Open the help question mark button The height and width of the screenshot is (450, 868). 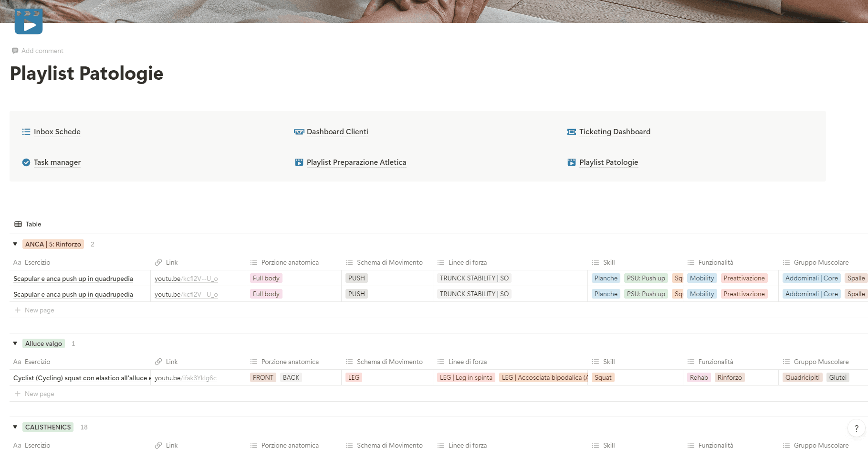coord(856,428)
